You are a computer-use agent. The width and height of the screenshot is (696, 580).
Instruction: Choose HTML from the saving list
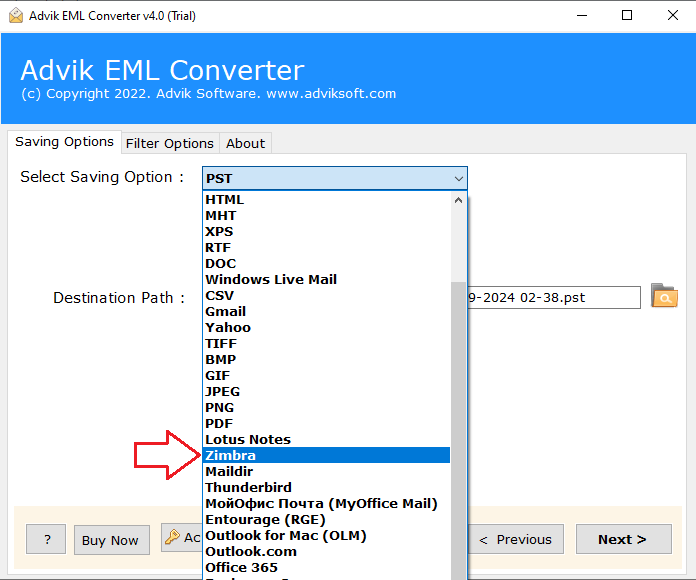tap(327, 200)
